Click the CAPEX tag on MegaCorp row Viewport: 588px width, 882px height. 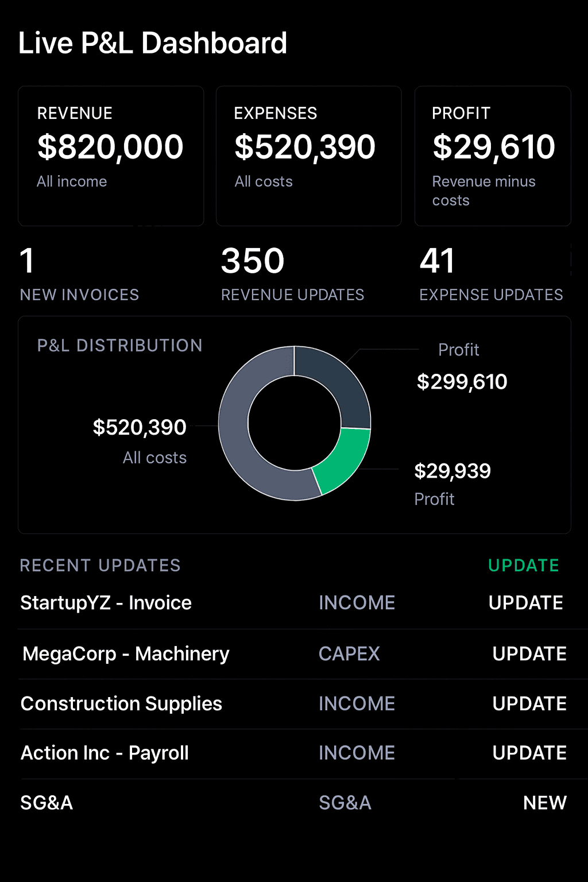pyautogui.click(x=349, y=654)
